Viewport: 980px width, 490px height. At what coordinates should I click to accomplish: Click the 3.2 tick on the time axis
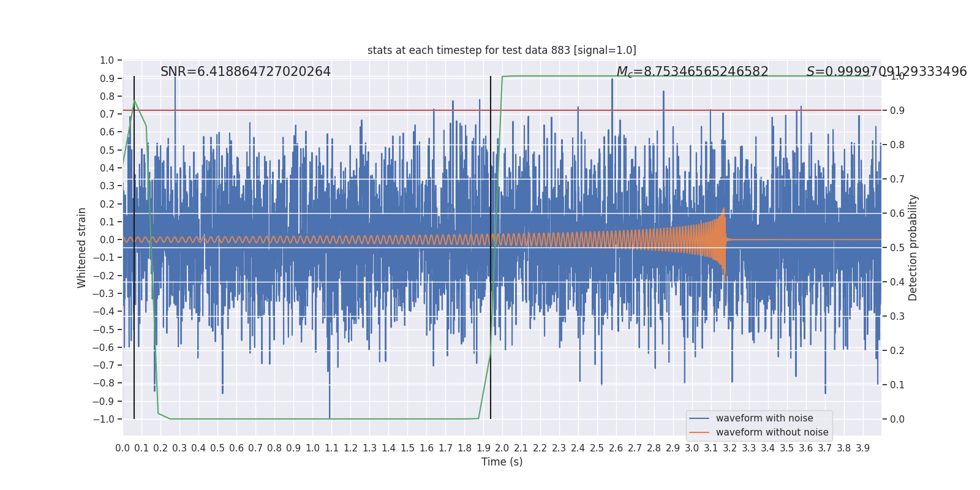click(x=730, y=448)
